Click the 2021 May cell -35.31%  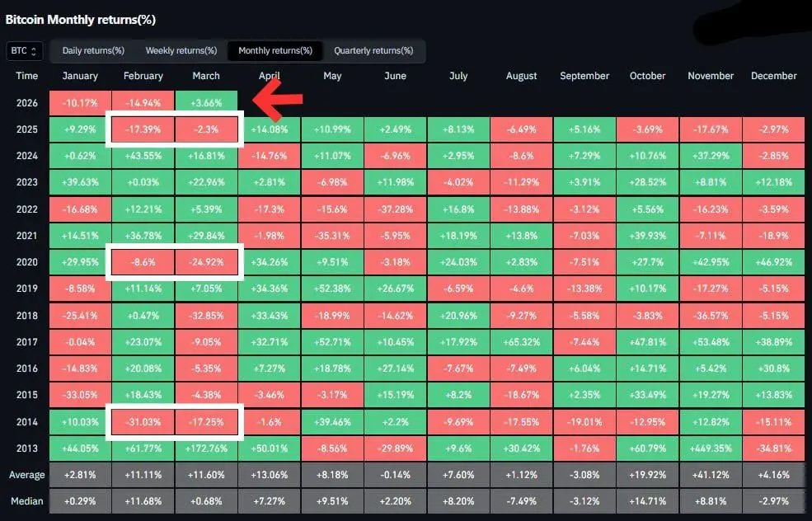[x=332, y=236]
